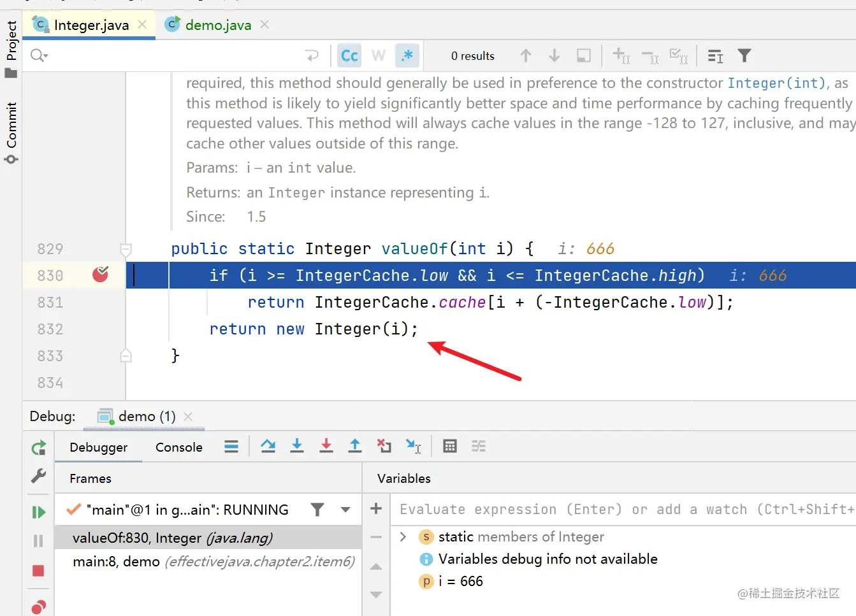Stop the debug session

click(x=38, y=571)
